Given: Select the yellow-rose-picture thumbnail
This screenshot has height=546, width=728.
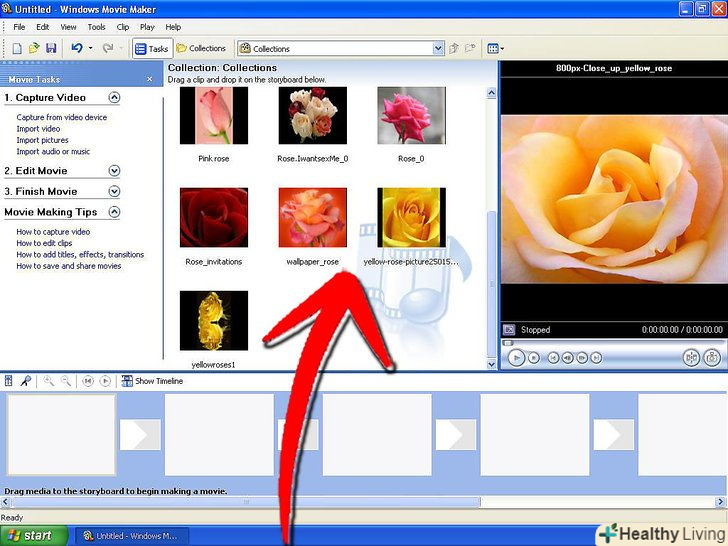Looking at the screenshot, I should [411, 217].
